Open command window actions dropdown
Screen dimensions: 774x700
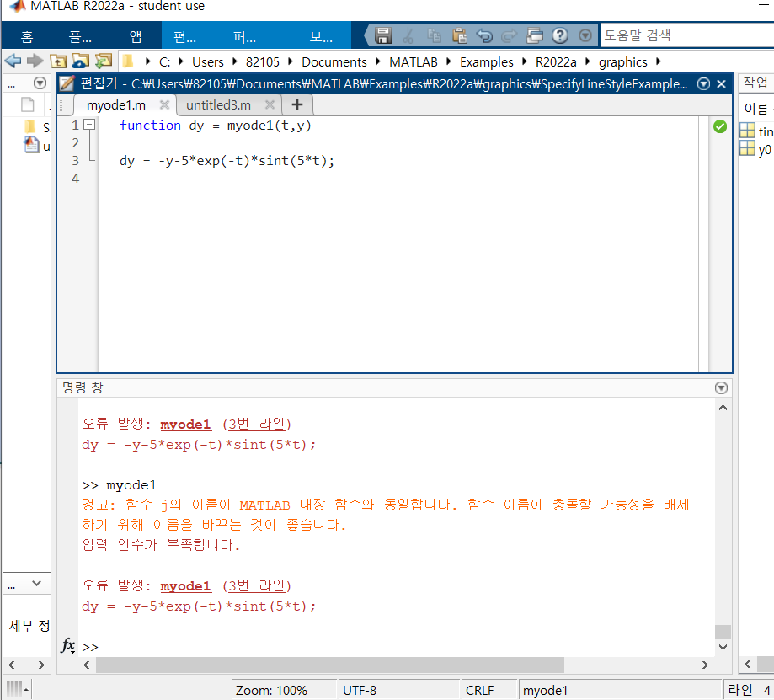pyautogui.click(x=721, y=388)
